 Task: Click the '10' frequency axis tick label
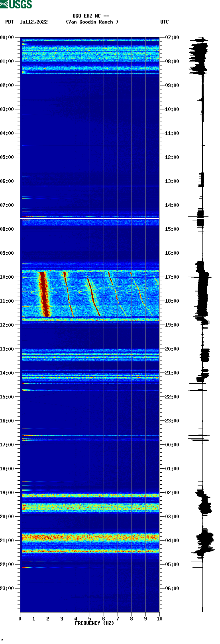tap(159, 619)
